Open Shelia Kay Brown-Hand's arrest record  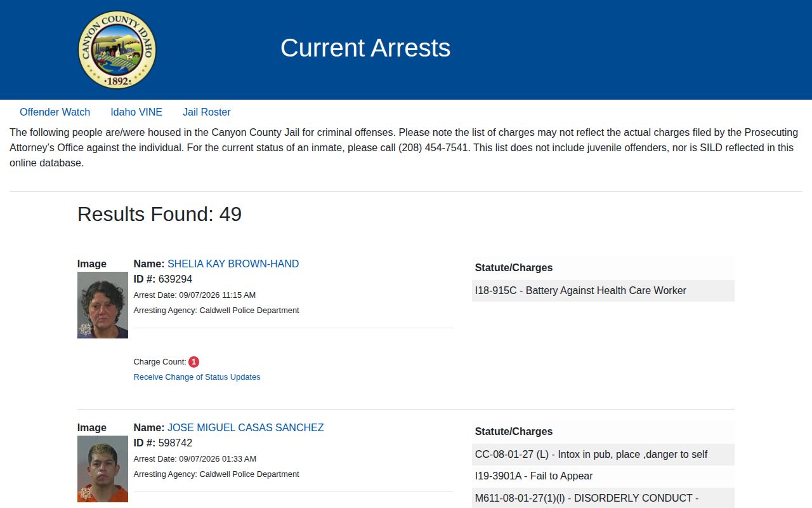point(233,264)
